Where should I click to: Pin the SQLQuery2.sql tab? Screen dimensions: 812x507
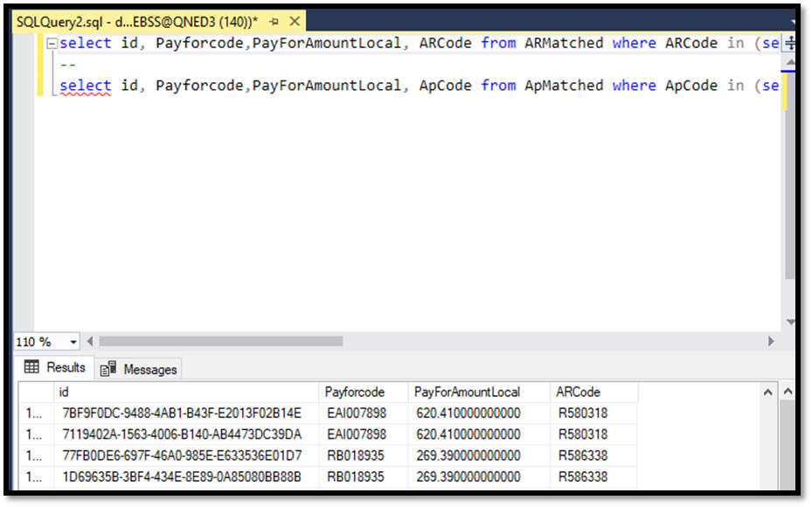(274, 22)
